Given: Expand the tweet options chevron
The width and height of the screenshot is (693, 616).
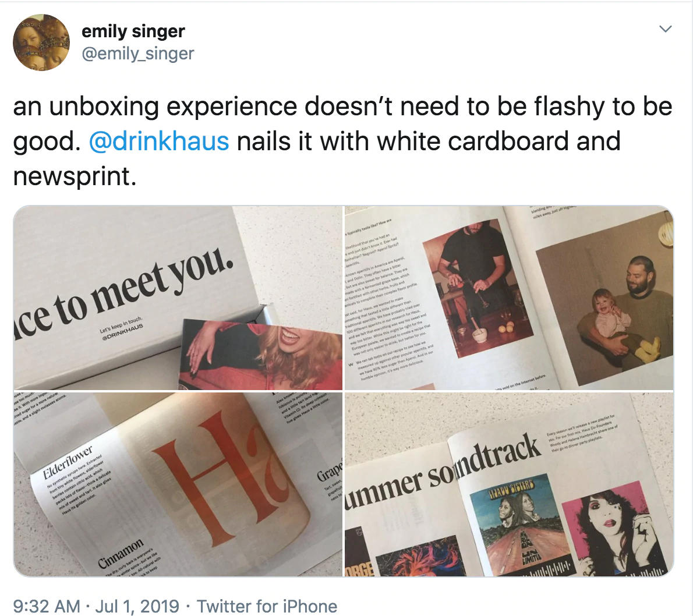Looking at the screenshot, I should (x=665, y=29).
